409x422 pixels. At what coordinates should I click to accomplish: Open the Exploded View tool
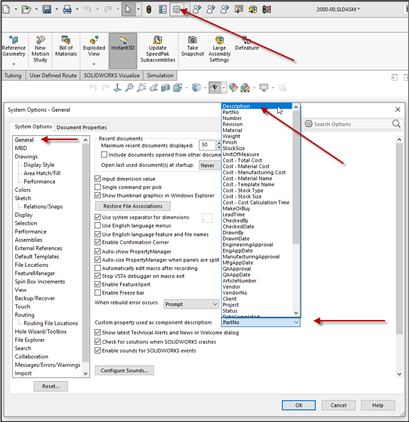[94, 46]
